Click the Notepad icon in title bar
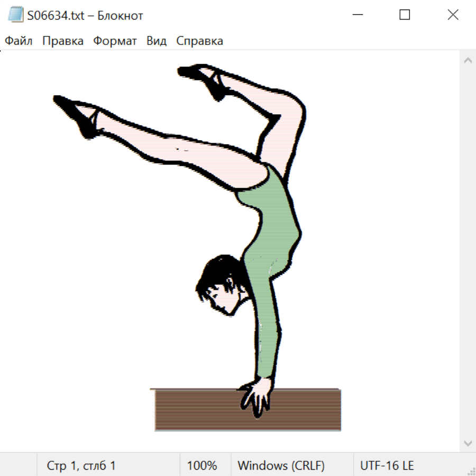Image resolution: width=476 pixels, height=476 pixels. tap(15, 15)
